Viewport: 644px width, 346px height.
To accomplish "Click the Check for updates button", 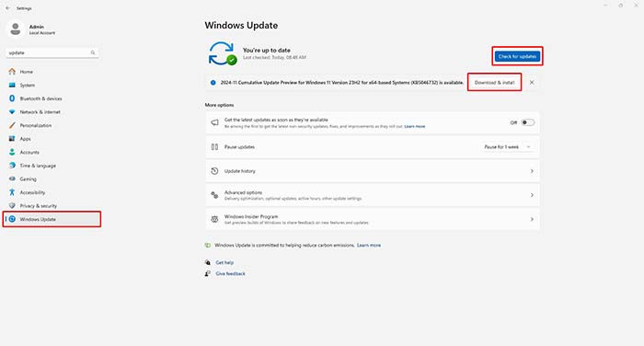I will [517, 56].
